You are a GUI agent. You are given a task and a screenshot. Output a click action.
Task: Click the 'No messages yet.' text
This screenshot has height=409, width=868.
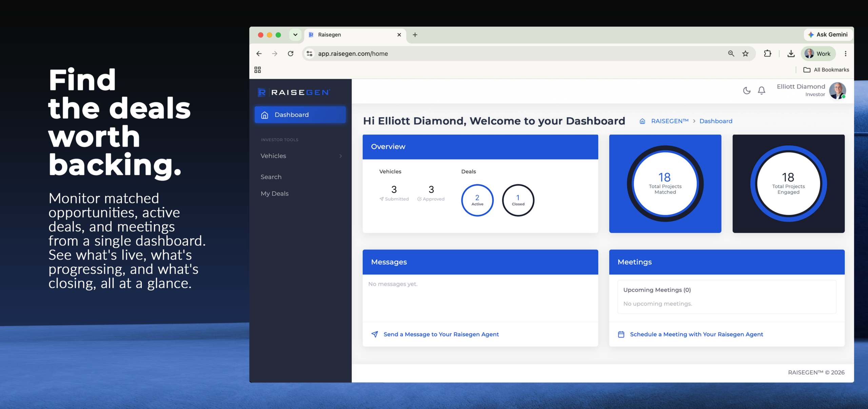(393, 284)
